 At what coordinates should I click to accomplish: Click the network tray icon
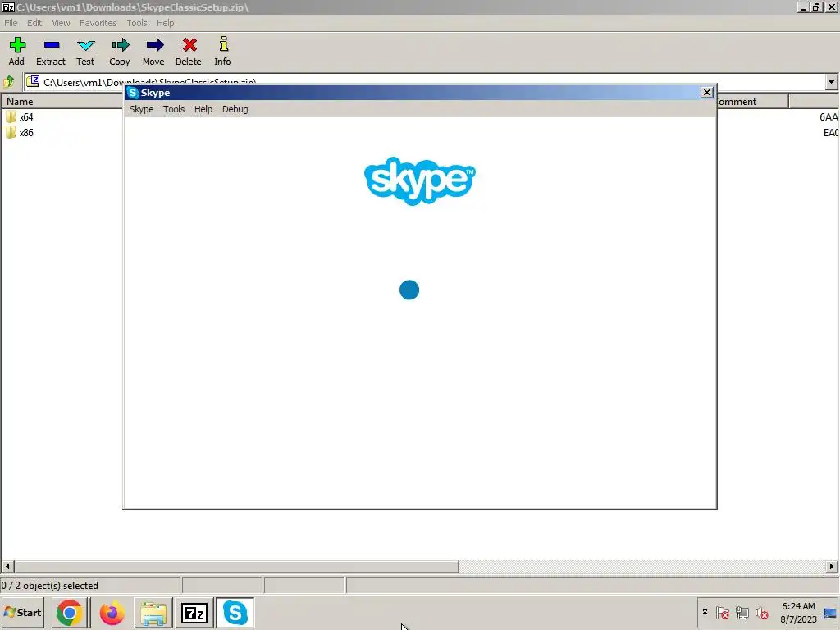[742, 612]
